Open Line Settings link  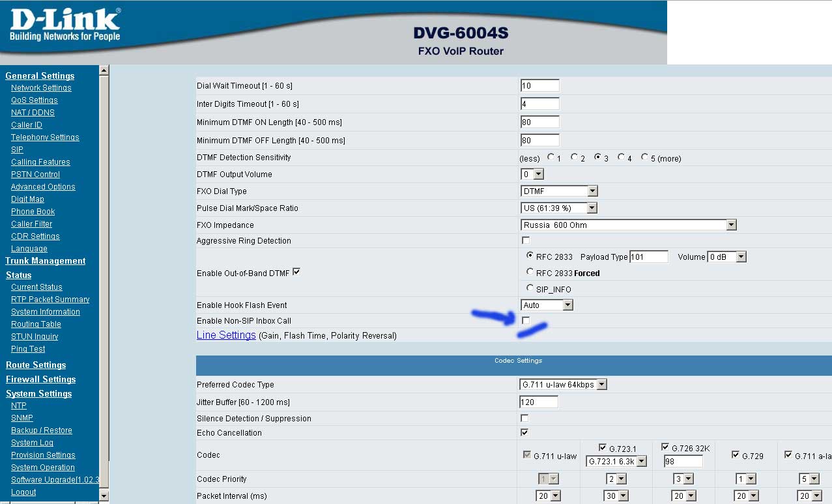click(226, 335)
